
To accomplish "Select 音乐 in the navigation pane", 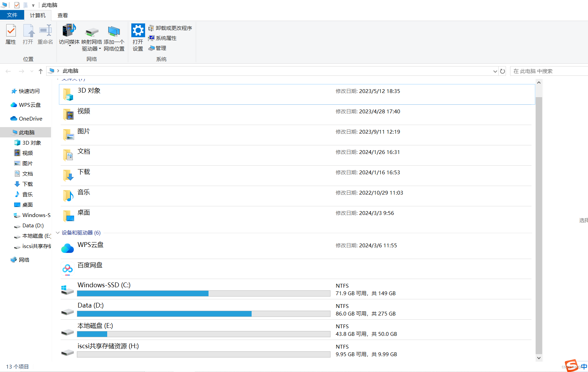I will tap(23, 194).
